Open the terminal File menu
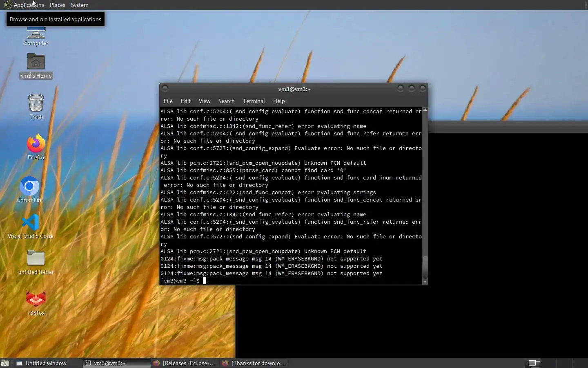 click(168, 101)
